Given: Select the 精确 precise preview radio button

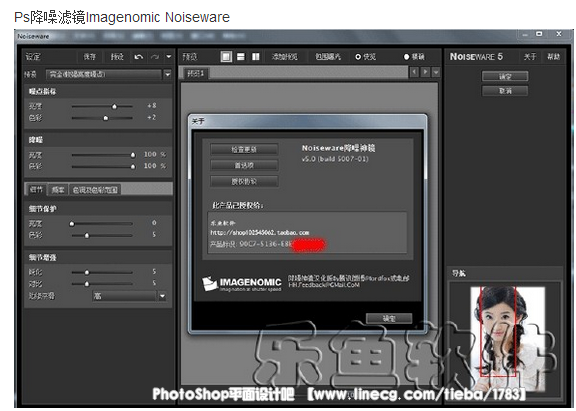Looking at the screenshot, I should click(406, 57).
